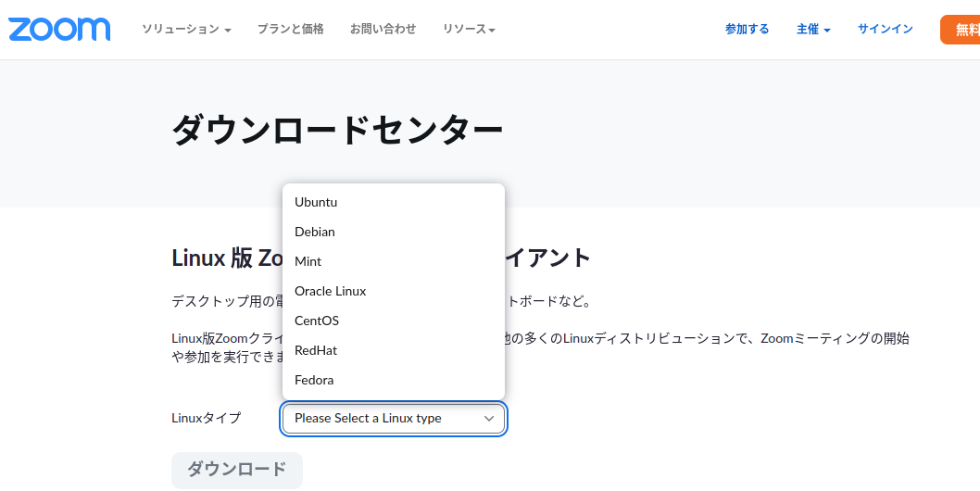Select RedHat option

[x=394, y=350]
